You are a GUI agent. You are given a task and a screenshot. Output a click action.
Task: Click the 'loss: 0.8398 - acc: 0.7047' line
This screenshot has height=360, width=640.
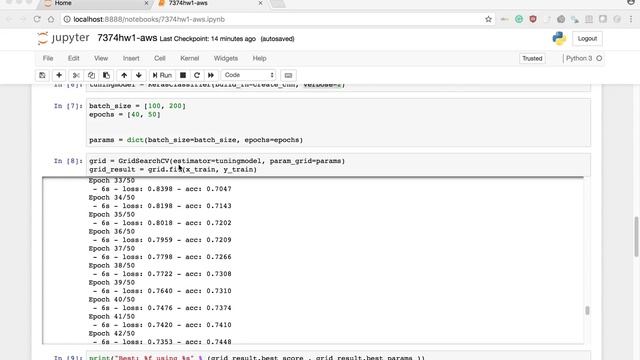point(177,189)
